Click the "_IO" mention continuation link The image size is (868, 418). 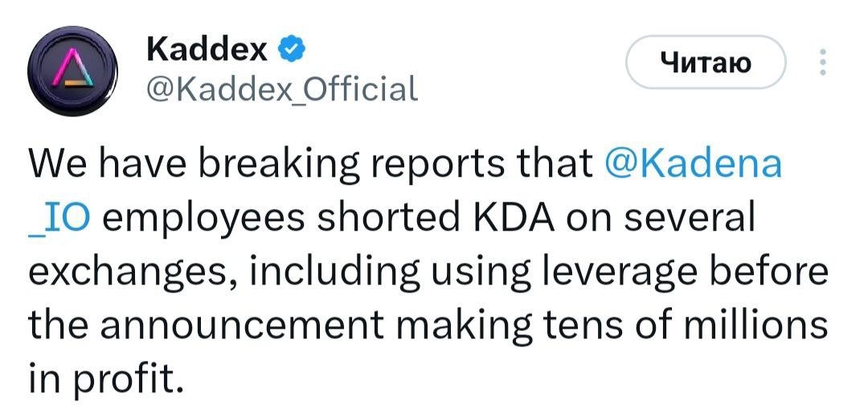point(59,219)
